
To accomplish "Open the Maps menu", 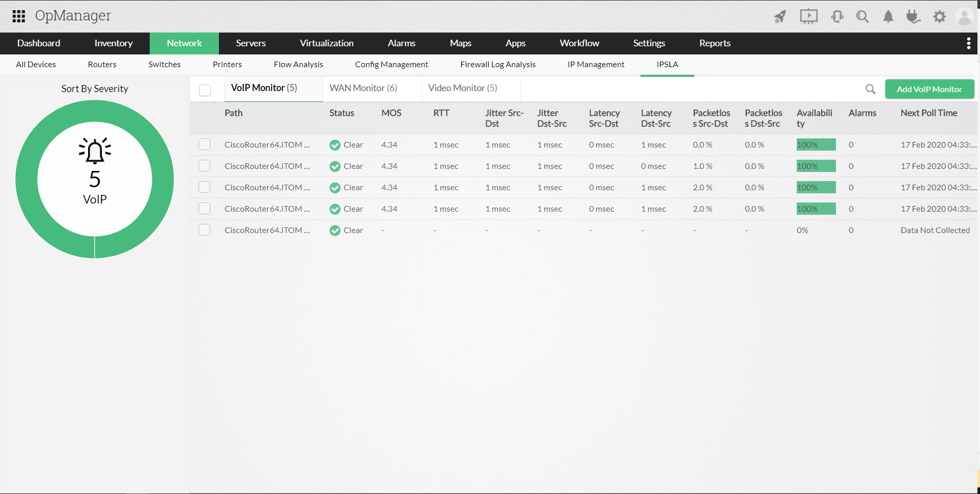I will pos(461,43).
